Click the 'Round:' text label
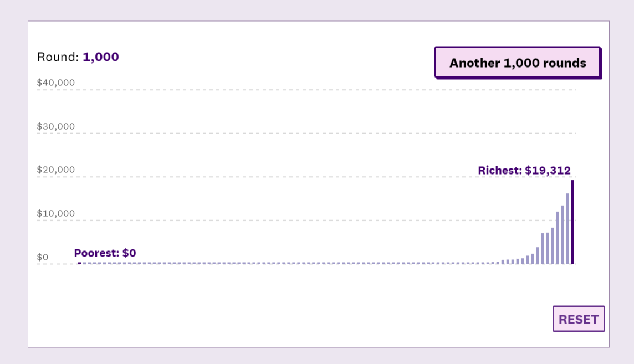The image size is (634, 364). 58,57
